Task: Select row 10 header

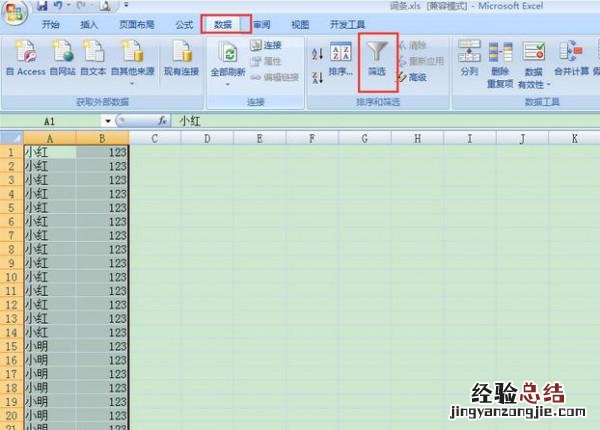Action: coord(11,277)
